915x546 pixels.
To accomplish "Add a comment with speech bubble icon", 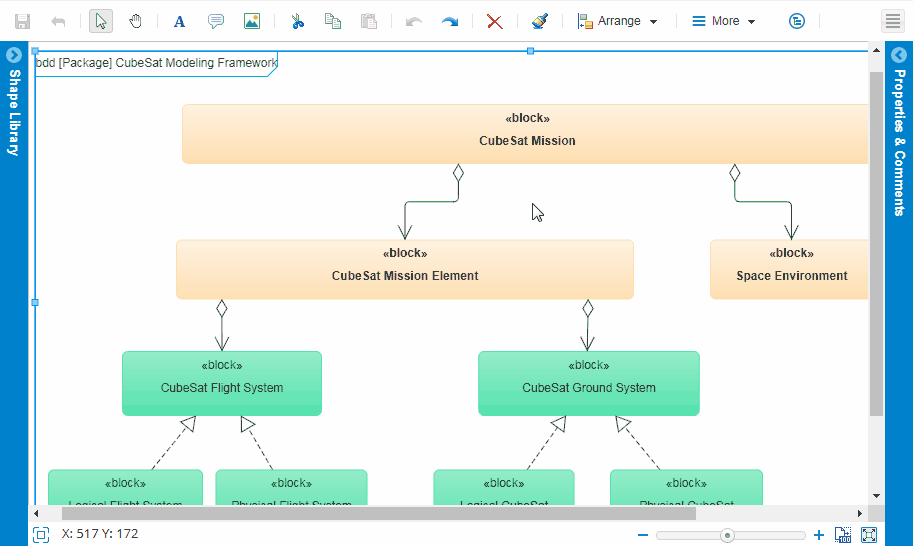I will pyautogui.click(x=216, y=22).
